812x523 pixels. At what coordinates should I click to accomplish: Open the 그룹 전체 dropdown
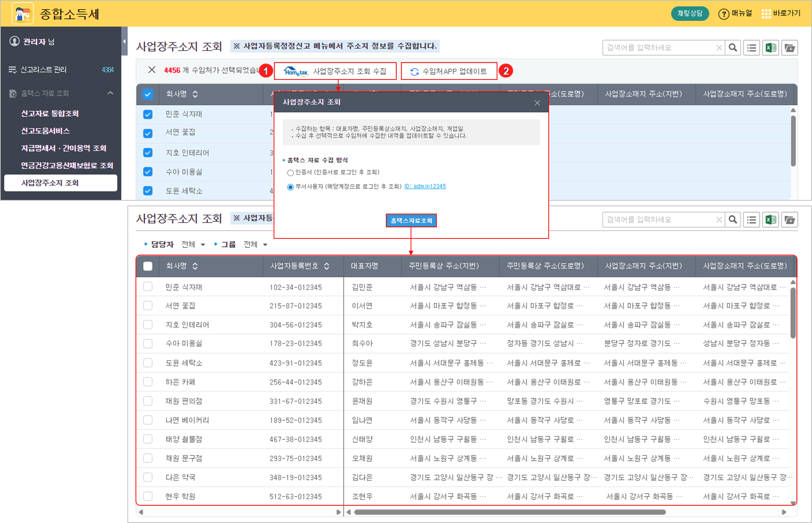pyautogui.click(x=255, y=245)
